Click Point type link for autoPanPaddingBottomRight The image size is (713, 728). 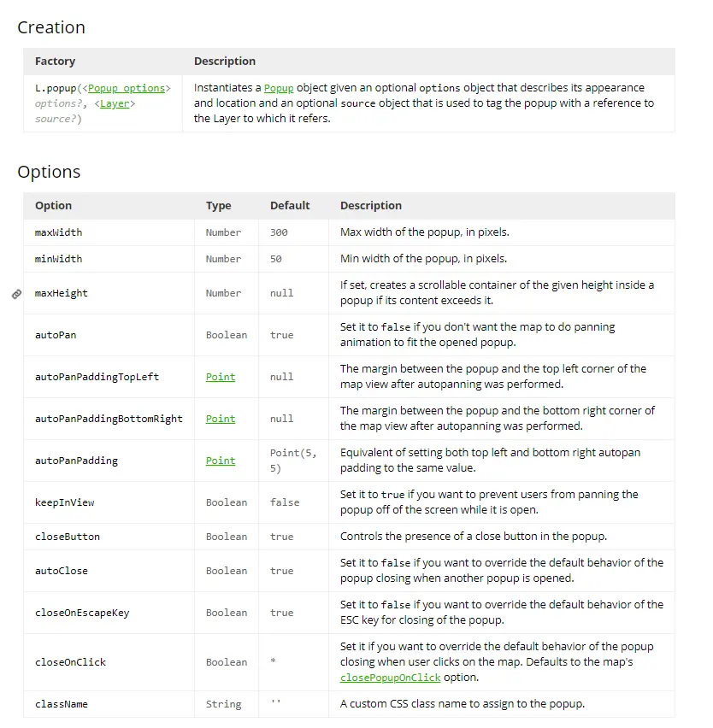220,419
